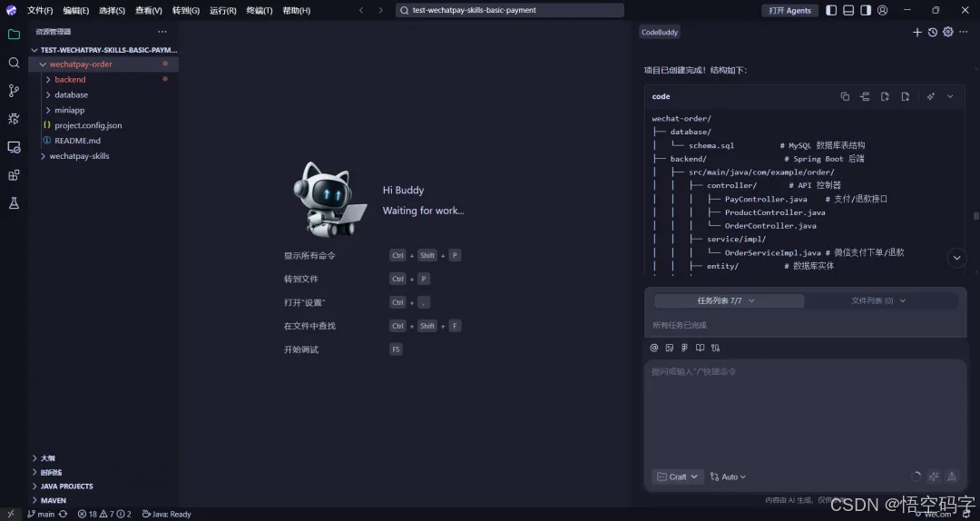980x521 pixels.
Task: Open CodeBuddy settings gear
Action: [948, 32]
